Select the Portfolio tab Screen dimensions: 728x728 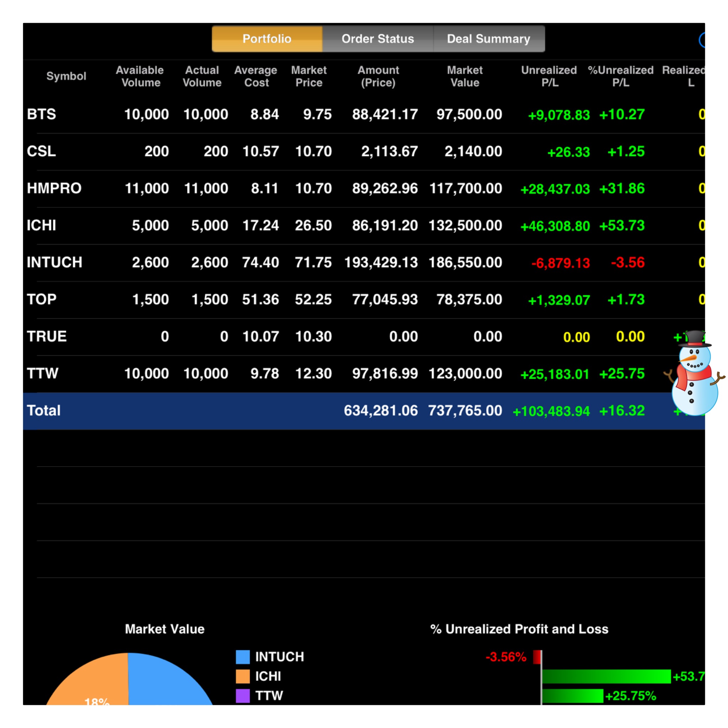click(267, 39)
